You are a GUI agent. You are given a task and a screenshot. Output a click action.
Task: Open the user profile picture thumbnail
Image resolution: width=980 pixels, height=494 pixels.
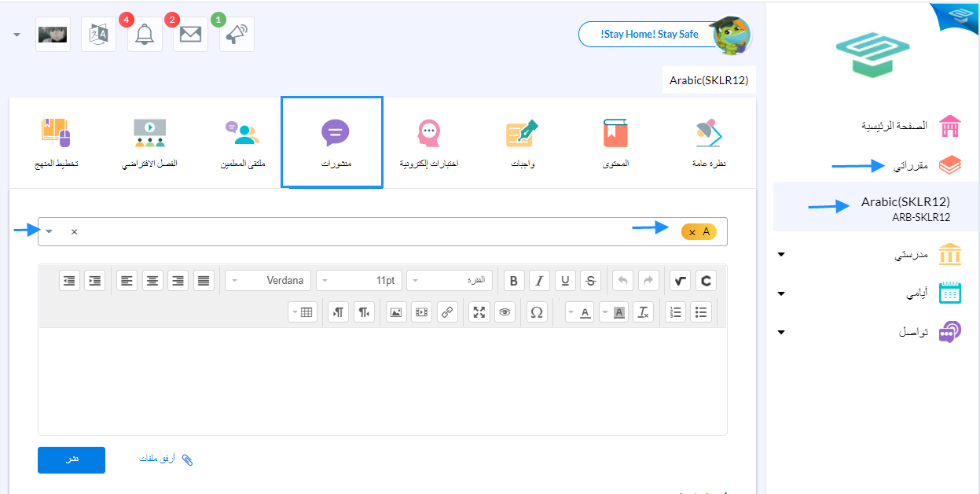point(53,35)
